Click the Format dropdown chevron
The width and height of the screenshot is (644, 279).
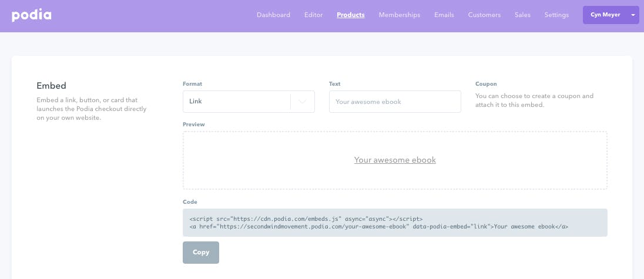tap(302, 102)
